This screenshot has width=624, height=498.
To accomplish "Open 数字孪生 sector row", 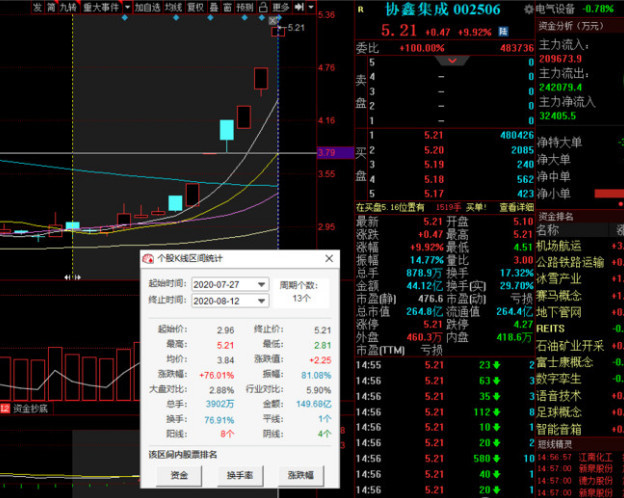I will 559,379.
